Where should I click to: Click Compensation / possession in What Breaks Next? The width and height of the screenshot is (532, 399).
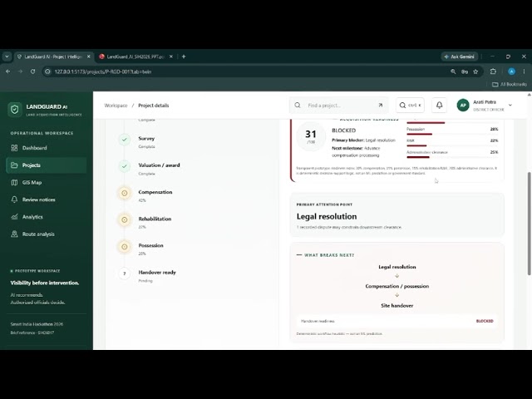pyautogui.click(x=397, y=286)
